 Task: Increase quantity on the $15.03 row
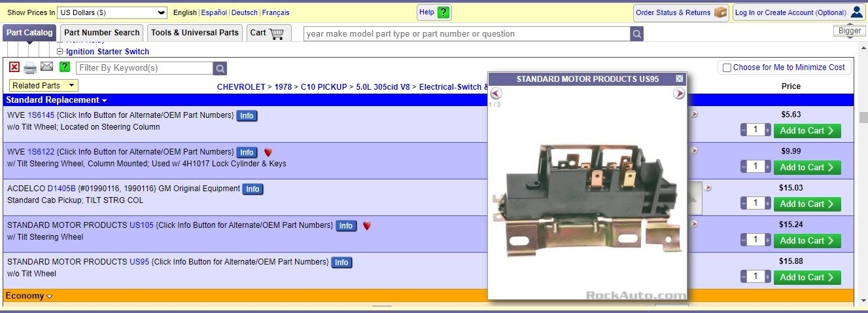pos(767,204)
